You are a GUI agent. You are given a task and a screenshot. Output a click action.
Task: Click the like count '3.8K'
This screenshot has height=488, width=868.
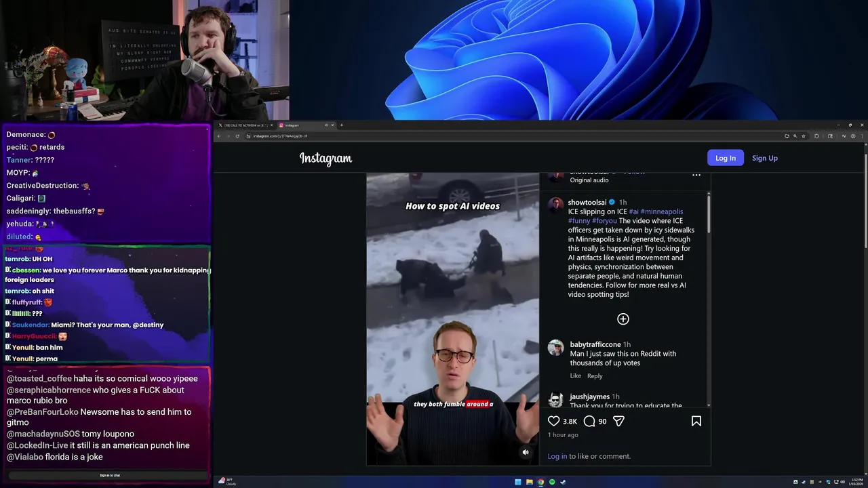[x=570, y=422]
